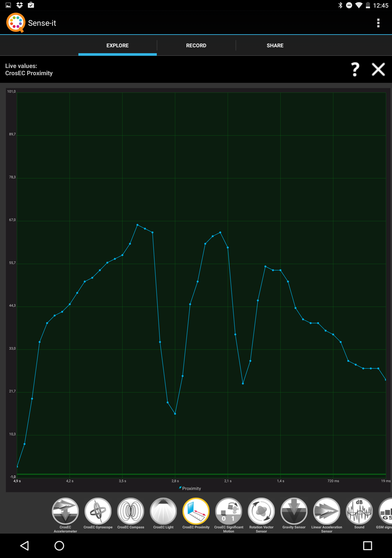Screen dimensions: 392x558
Task: Select the Rotation Vector Sensor icon
Action: [261, 511]
